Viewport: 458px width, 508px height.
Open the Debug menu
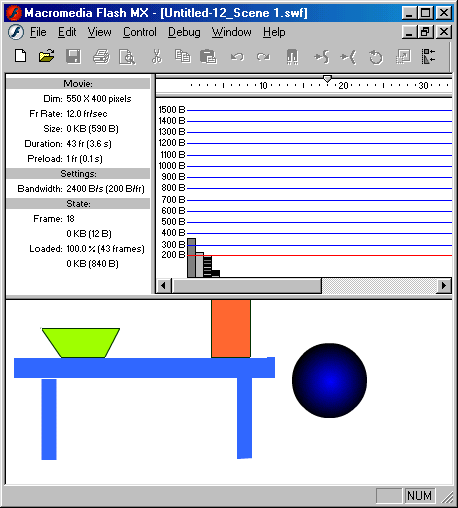(x=184, y=32)
